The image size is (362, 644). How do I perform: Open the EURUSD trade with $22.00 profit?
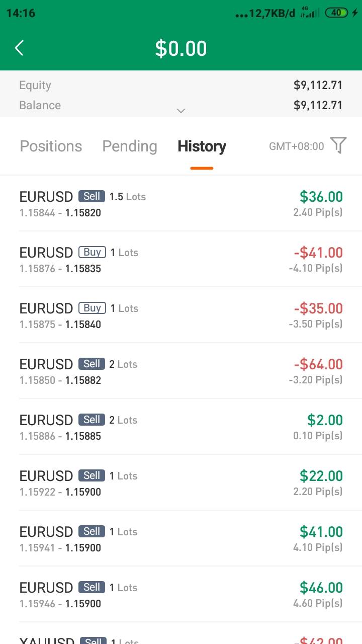point(181,482)
